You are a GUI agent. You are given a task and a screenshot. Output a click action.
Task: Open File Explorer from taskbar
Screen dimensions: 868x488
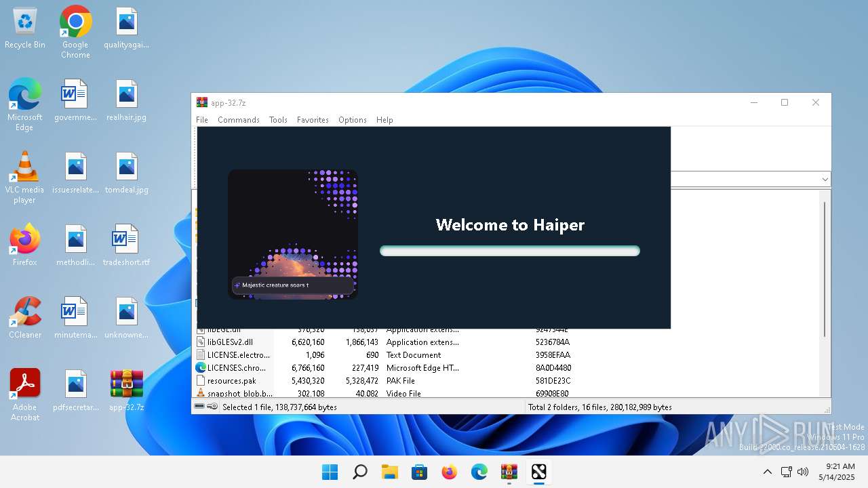point(390,472)
